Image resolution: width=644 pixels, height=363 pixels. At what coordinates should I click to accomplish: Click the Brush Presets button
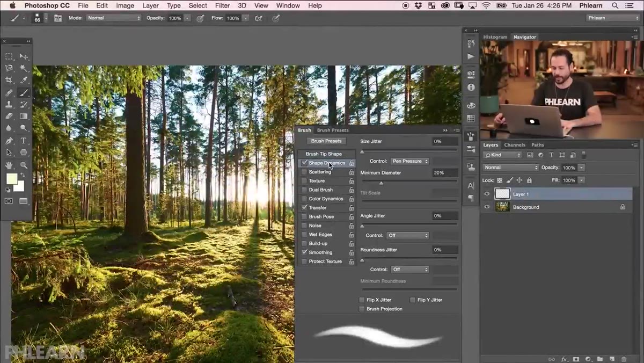(x=326, y=141)
